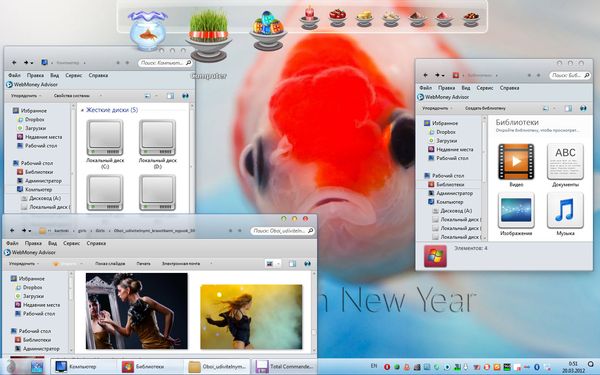The width and height of the screenshot is (600, 375).
Task: Click help icon in Computer window toolbar
Action: click(x=186, y=96)
